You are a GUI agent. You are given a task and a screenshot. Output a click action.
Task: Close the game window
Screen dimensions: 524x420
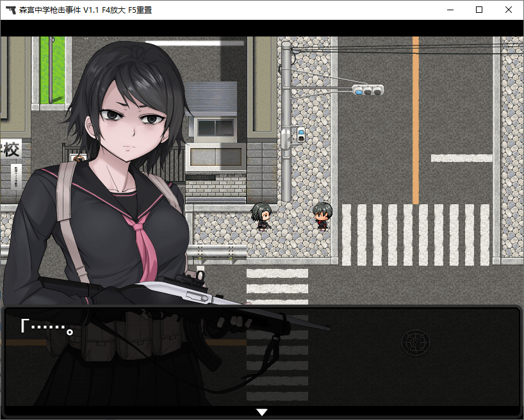point(508,10)
